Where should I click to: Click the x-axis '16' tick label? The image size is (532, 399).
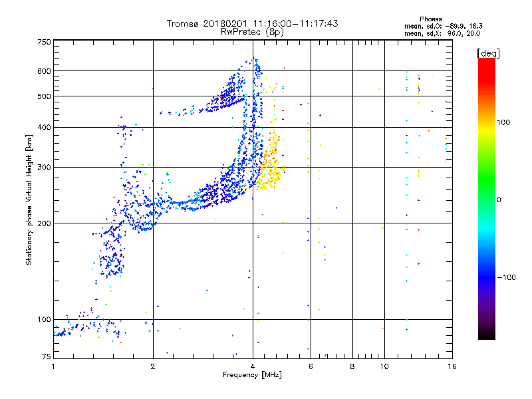pyautogui.click(x=452, y=366)
